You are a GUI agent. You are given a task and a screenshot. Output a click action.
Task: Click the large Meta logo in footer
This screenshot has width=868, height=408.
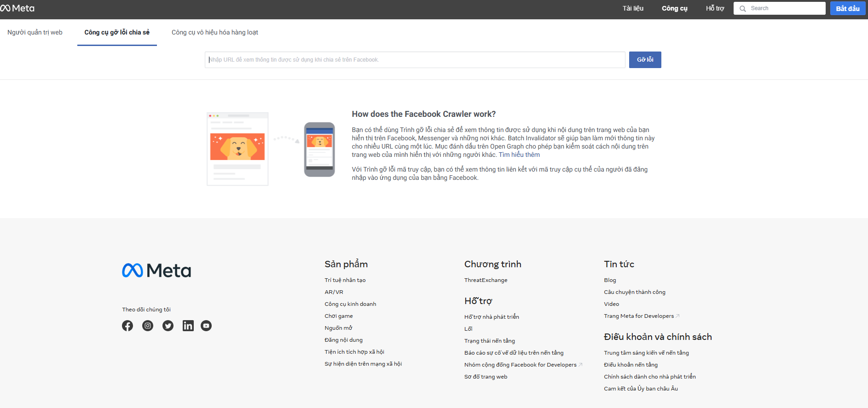tap(156, 270)
